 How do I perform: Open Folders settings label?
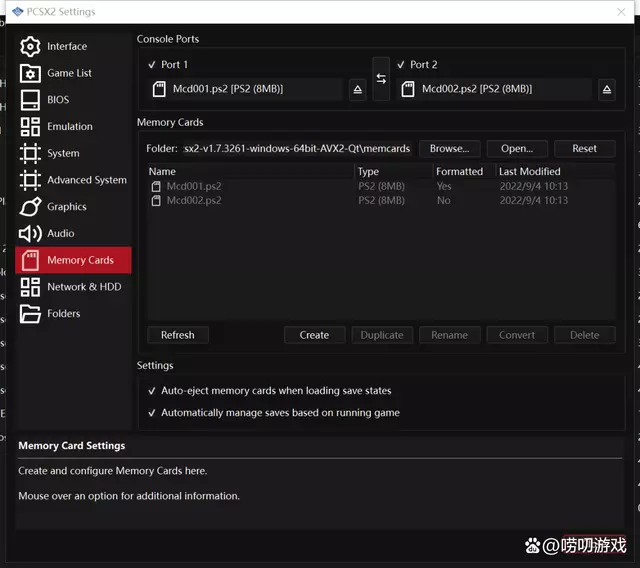tap(64, 314)
